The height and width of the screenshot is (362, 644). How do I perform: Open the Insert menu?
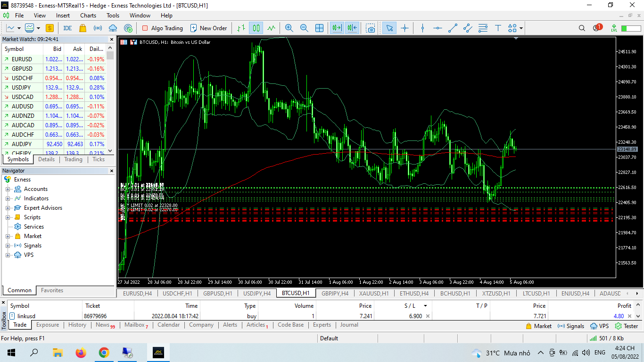[x=63, y=15]
